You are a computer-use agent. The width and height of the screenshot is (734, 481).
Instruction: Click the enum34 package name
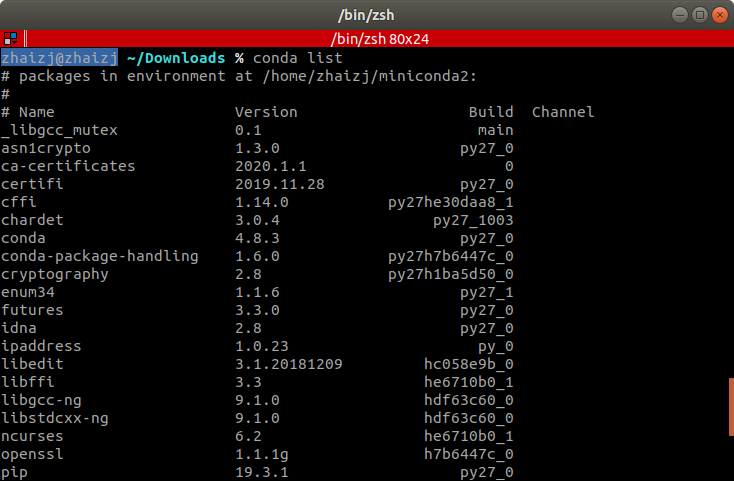point(28,292)
